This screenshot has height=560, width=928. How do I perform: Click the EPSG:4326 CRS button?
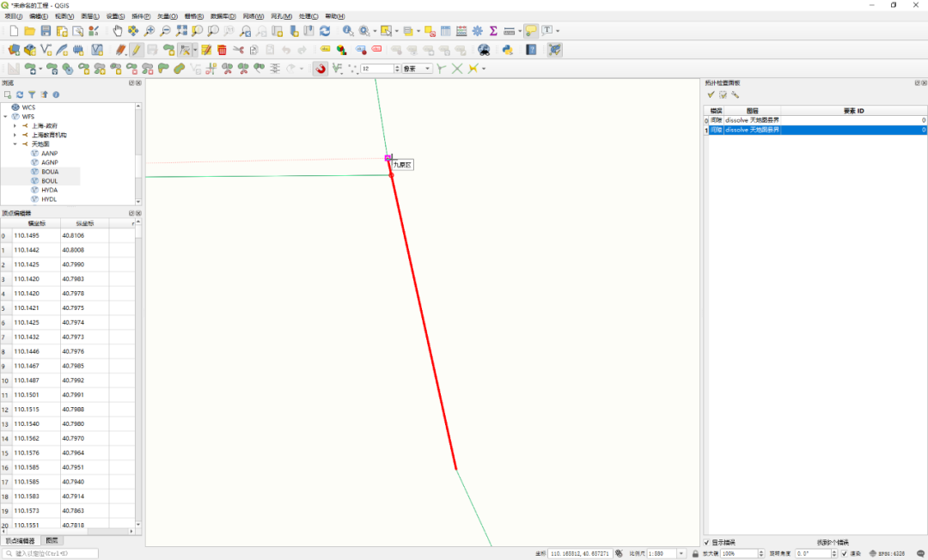pyautogui.click(x=887, y=553)
